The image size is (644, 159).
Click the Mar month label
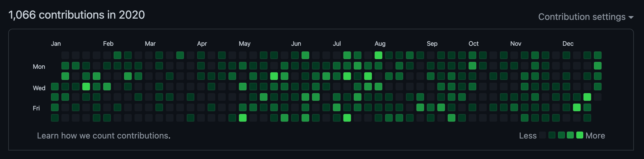tap(150, 44)
